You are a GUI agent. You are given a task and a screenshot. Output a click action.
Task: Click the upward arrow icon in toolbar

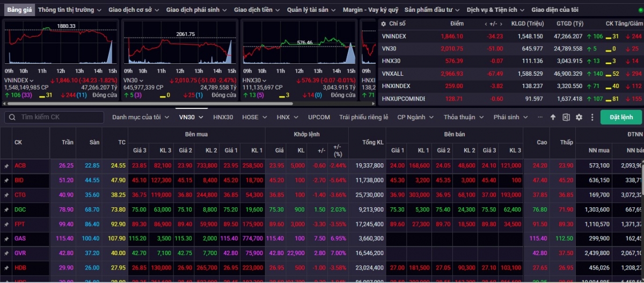coord(553,117)
